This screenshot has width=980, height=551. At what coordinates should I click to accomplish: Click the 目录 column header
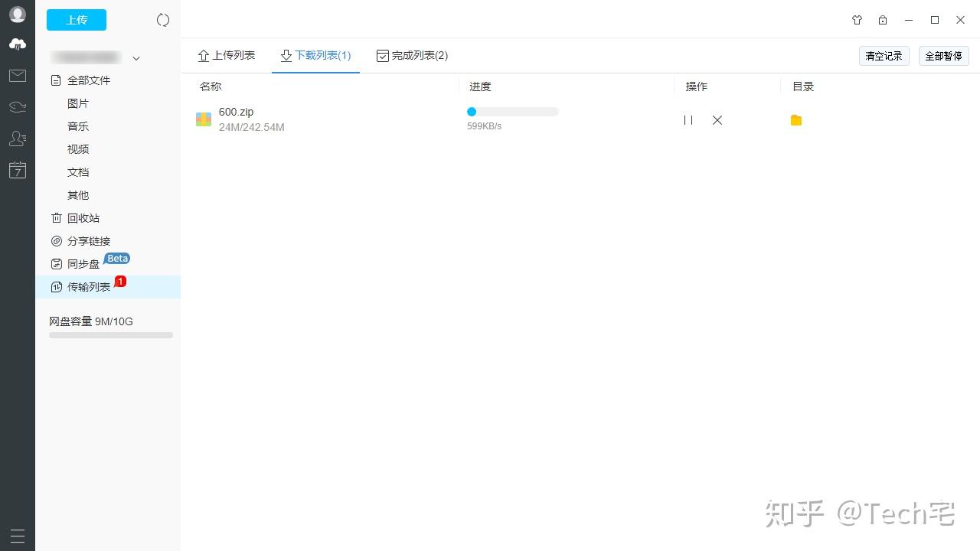click(x=803, y=86)
